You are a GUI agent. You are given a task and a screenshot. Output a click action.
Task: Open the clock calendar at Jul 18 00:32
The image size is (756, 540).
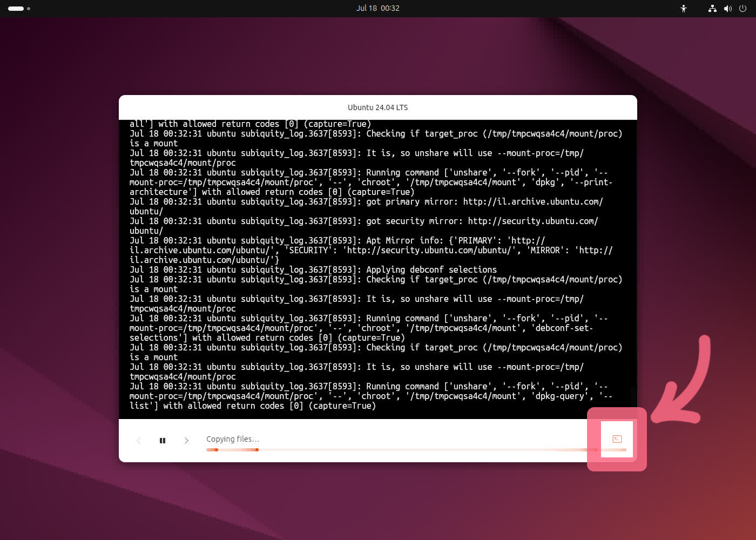(x=377, y=8)
